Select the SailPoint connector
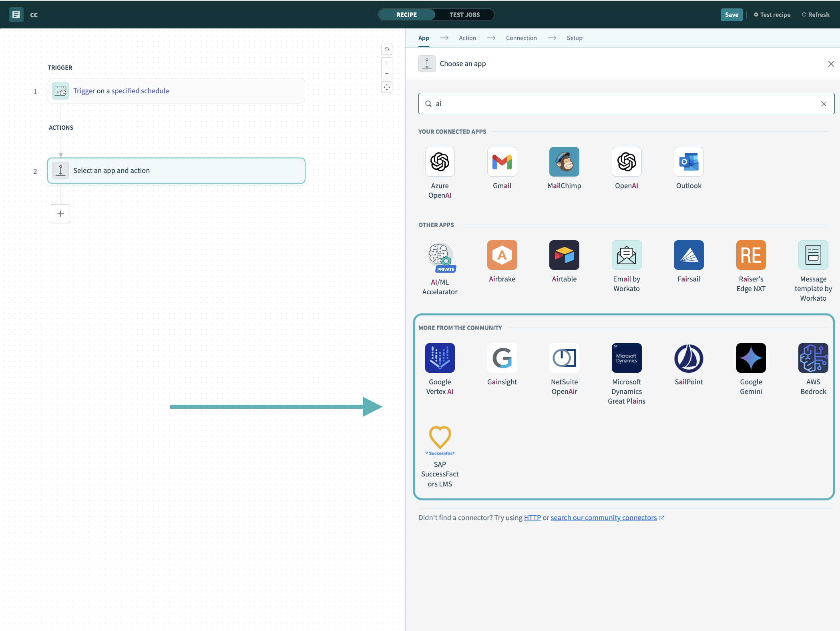The image size is (840, 631). (x=689, y=358)
